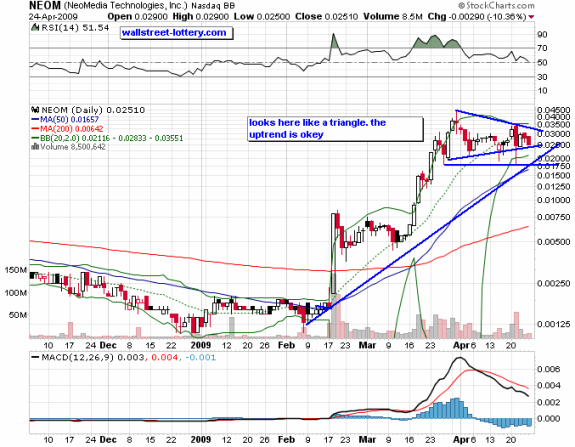Click the 70 level on the RSI axis
Image resolution: width=575 pixels, height=447 pixels.
coord(542,48)
